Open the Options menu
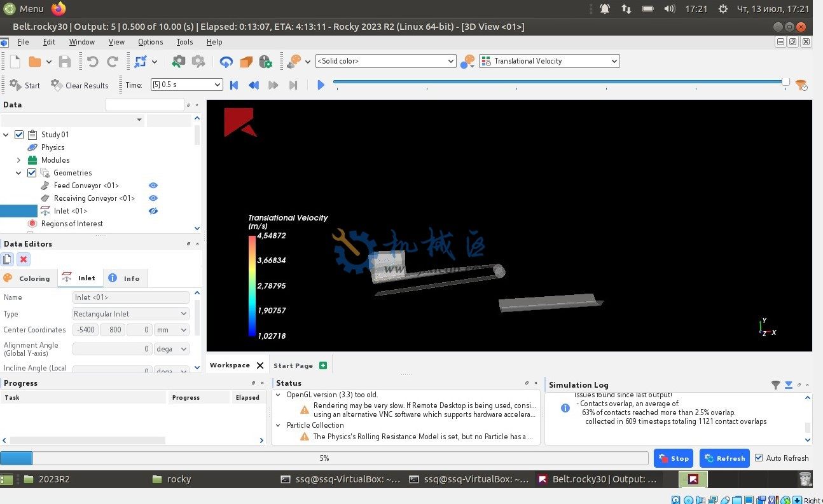 pos(150,42)
